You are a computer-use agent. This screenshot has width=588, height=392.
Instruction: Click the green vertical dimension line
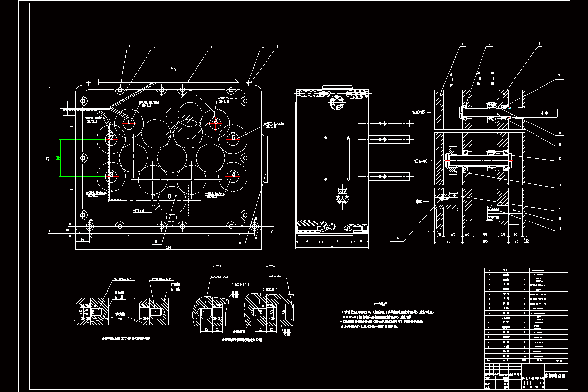point(61,157)
